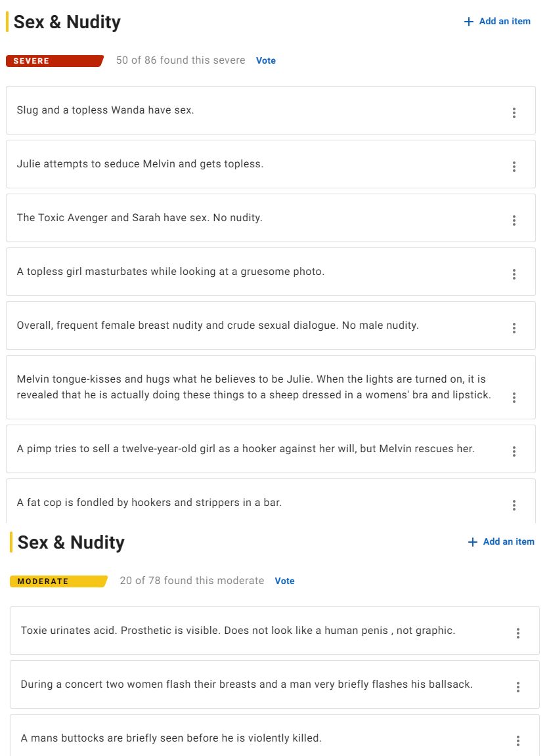The width and height of the screenshot is (549, 756).
Task: Open options for pimp and Melvin rescue entry
Action: pyautogui.click(x=514, y=451)
